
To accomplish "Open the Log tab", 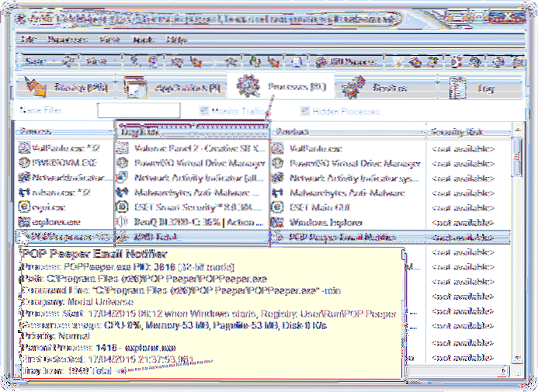I will tap(481, 88).
